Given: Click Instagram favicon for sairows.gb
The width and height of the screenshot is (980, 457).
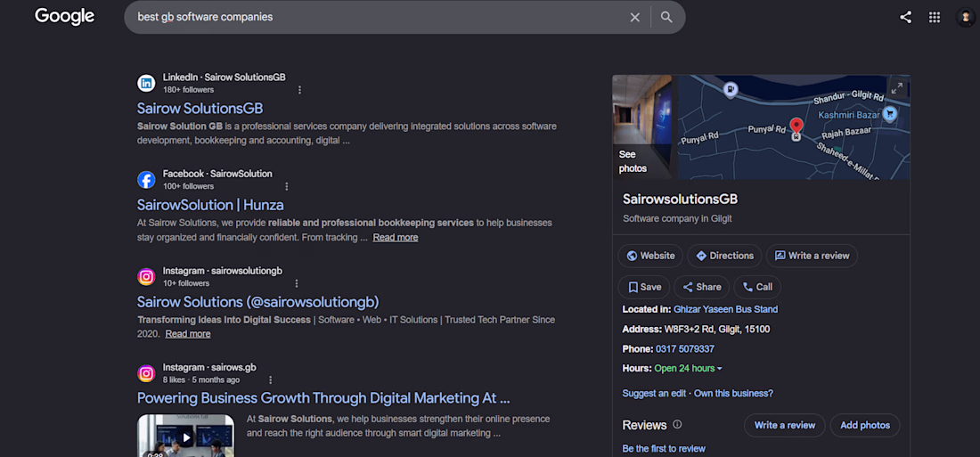Looking at the screenshot, I should coord(146,373).
